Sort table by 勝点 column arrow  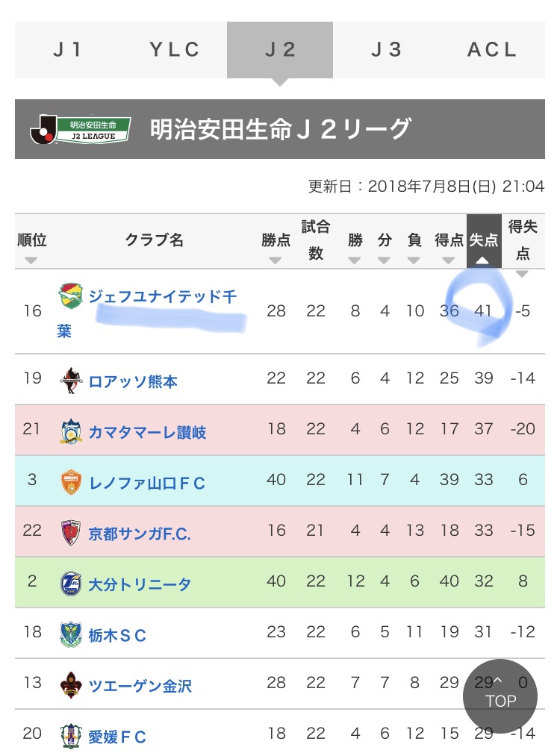[x=276, y=261]
